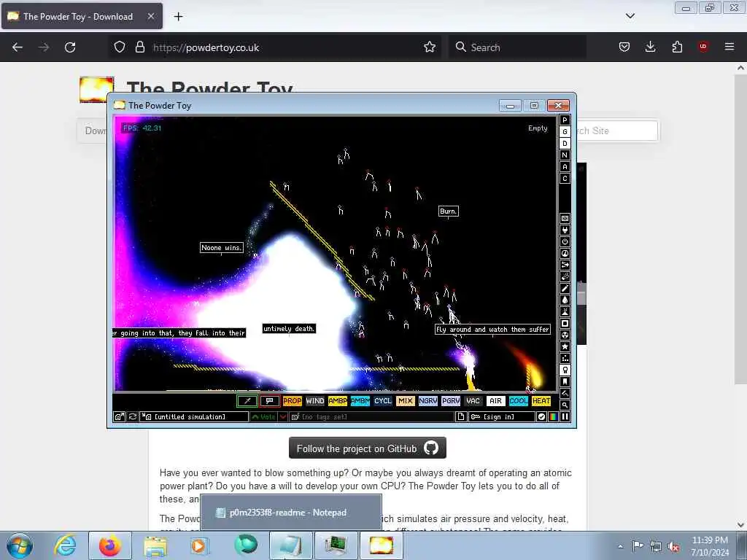Open the Sensors section (gauge icon)
Image resolution: width=747 pixels, height=560 pixels.
(565, 253)
